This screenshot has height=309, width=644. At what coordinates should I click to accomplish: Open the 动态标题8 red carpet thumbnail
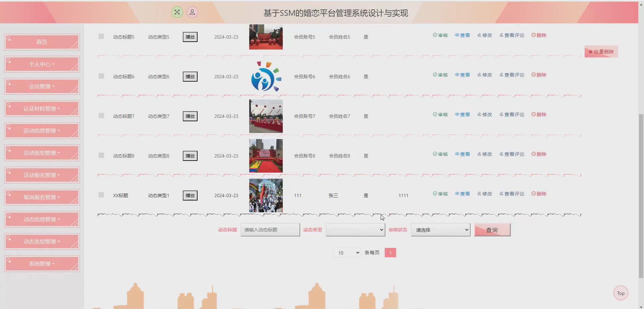coord(266,156)
